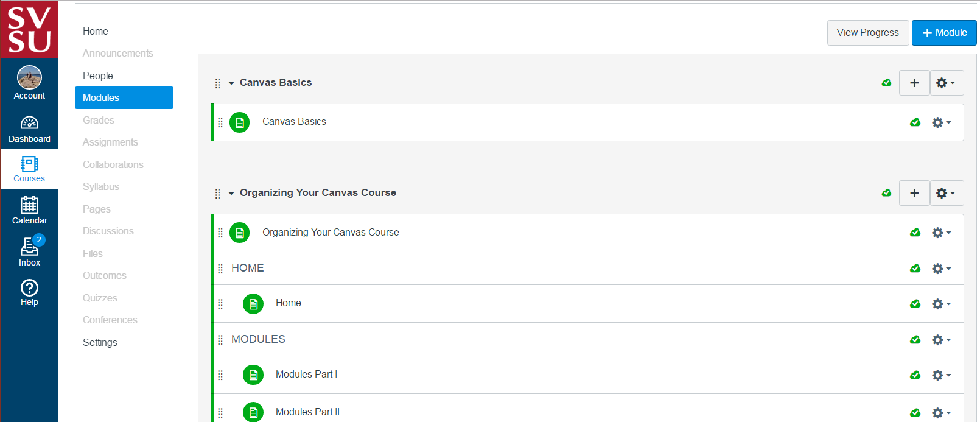Open gear dropdown for Modules Part I

(x=941, y=375)
